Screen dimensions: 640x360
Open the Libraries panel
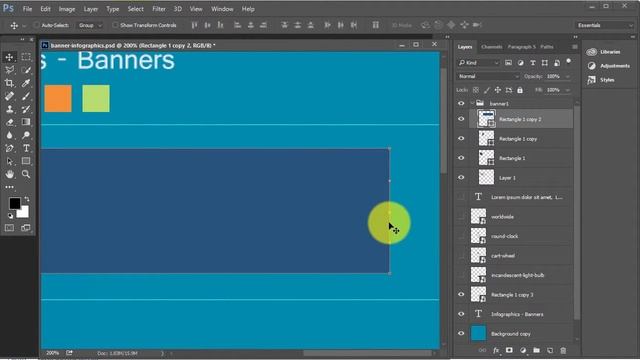(x=604, y=52)
